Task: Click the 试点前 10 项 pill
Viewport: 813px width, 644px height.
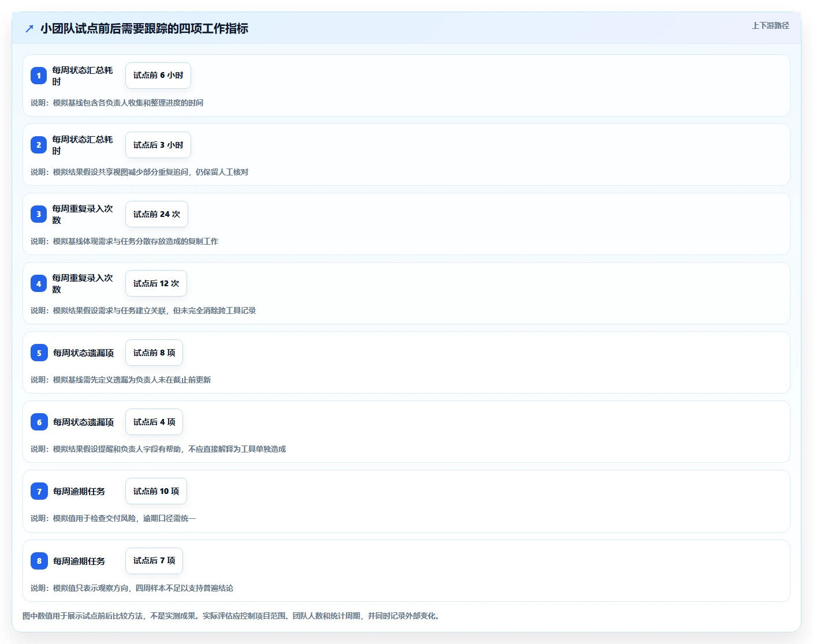Action: point(156,491)
